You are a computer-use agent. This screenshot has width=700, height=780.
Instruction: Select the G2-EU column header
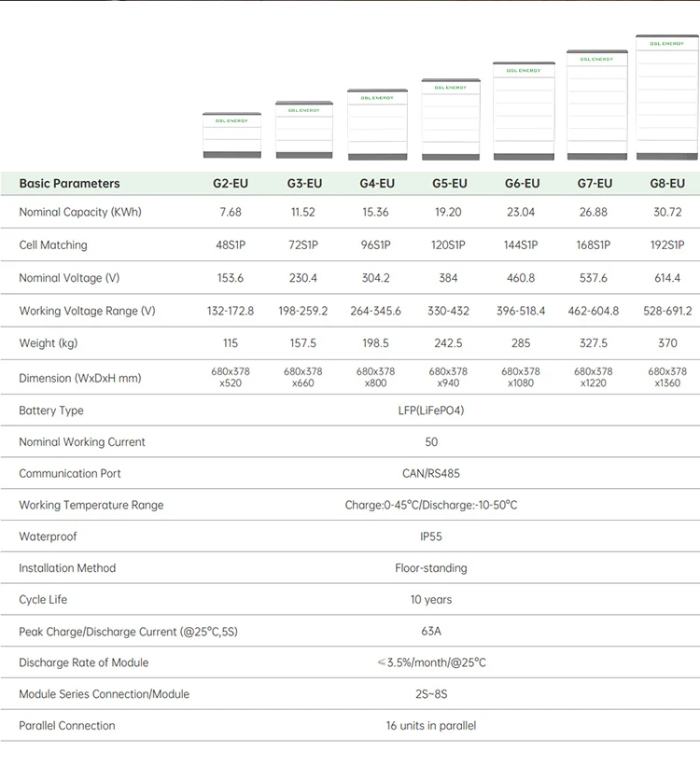[231, 184]
